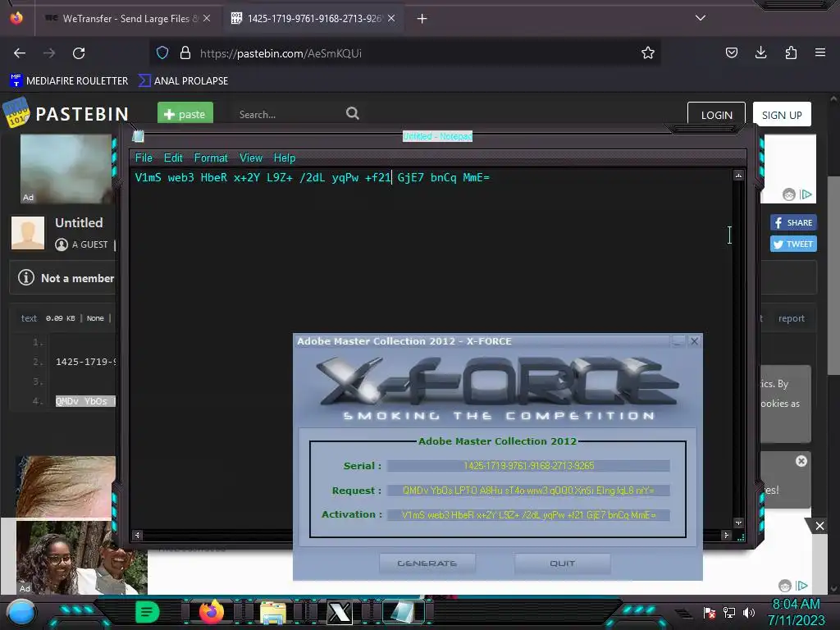Open the Notepad Format menu

211,158
